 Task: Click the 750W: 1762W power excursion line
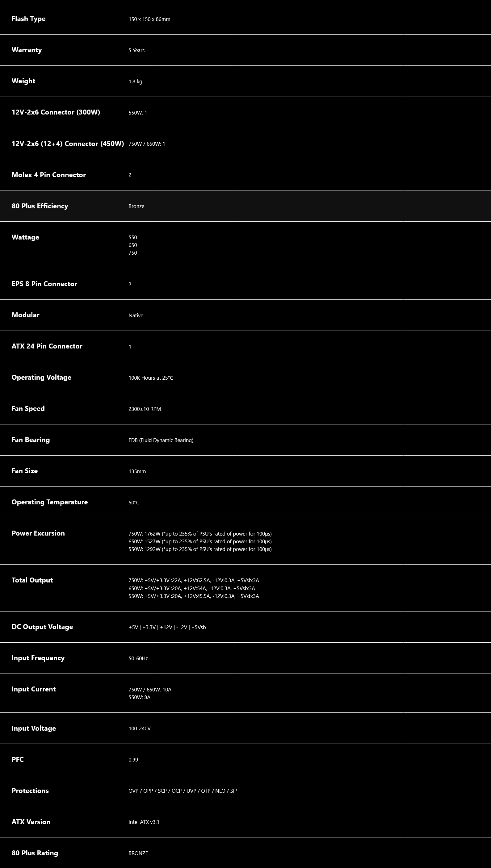click(200, 534)
